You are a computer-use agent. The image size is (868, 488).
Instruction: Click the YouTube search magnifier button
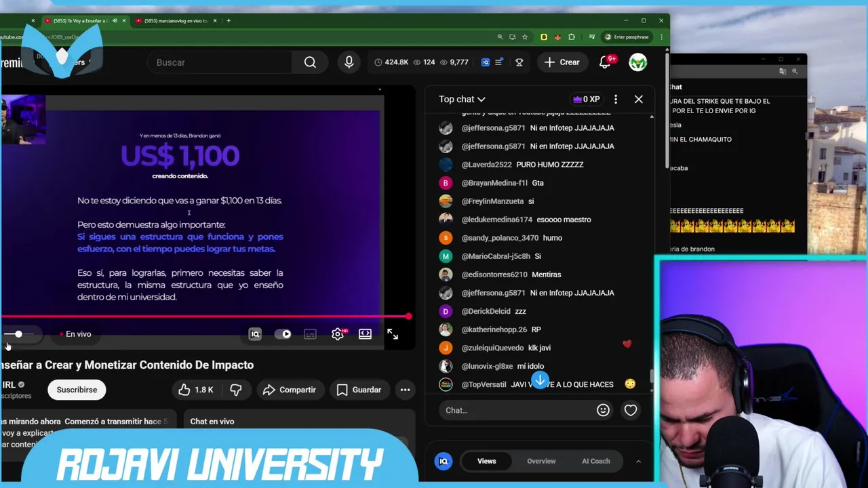(x=310, y=62)
